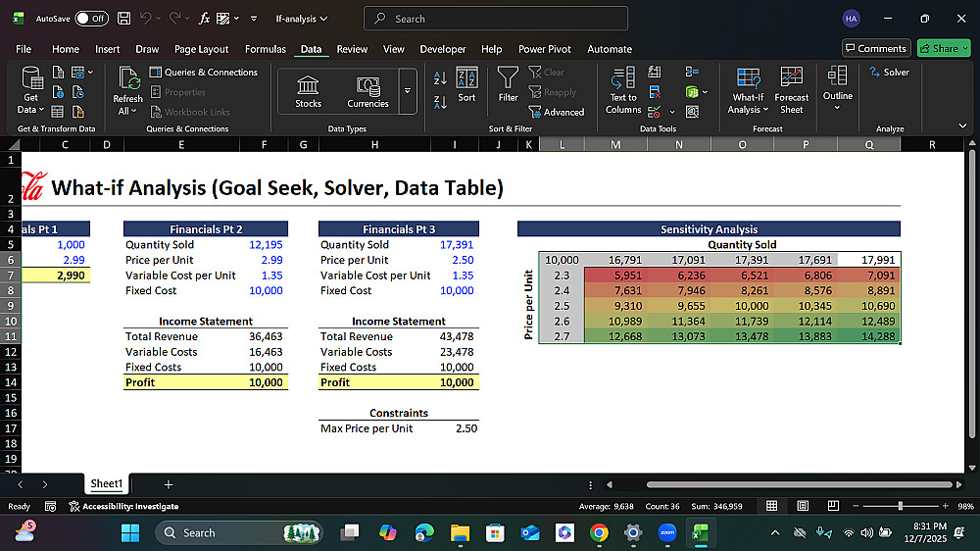Click the Consolidate icon
This screenshot has height=551, width=980.
click(x=692, y=73)
